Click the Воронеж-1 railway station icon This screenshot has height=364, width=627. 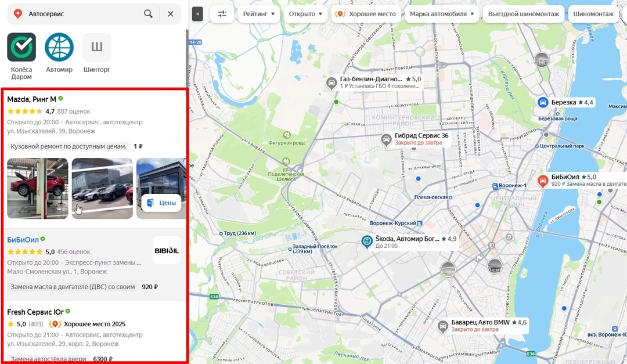(495, 186)
